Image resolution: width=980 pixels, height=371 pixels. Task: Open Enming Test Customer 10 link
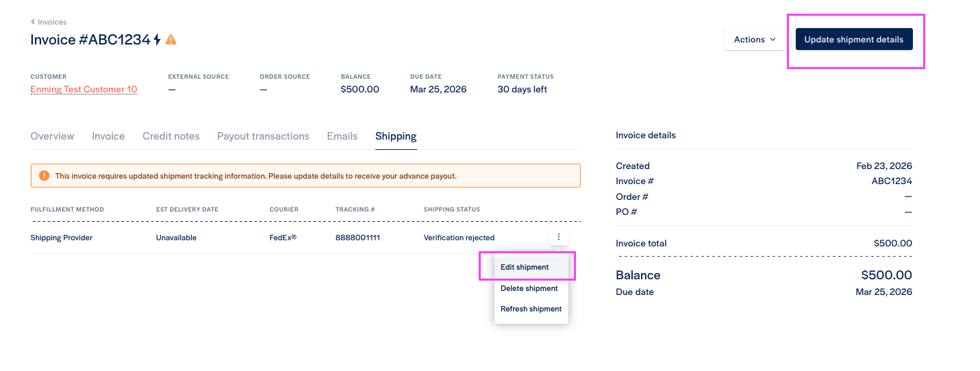pos(84,90)
